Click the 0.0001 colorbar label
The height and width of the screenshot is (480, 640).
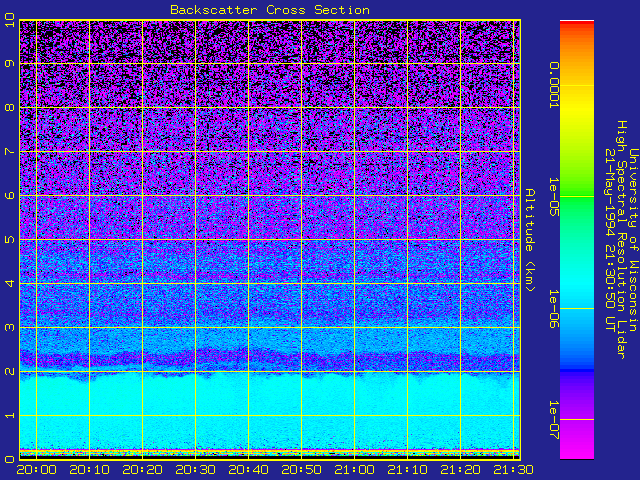click(x=553, y=85)
